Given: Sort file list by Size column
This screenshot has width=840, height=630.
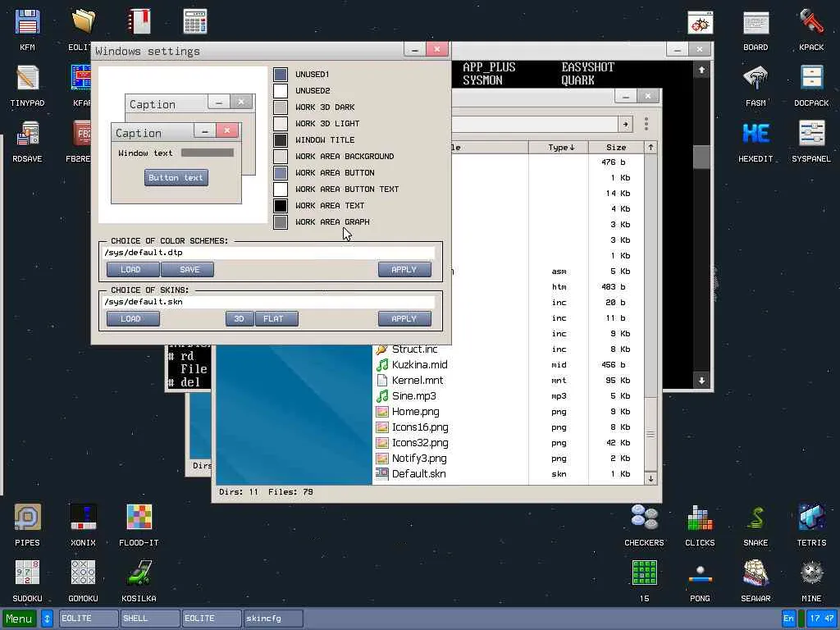Looking at the screenshot, I should tap(616, 148).
